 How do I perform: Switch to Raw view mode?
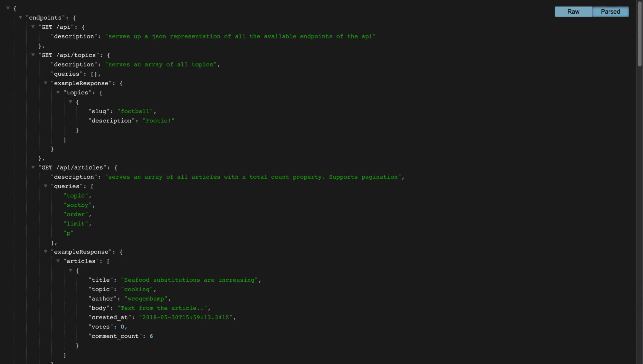(573, 11)
